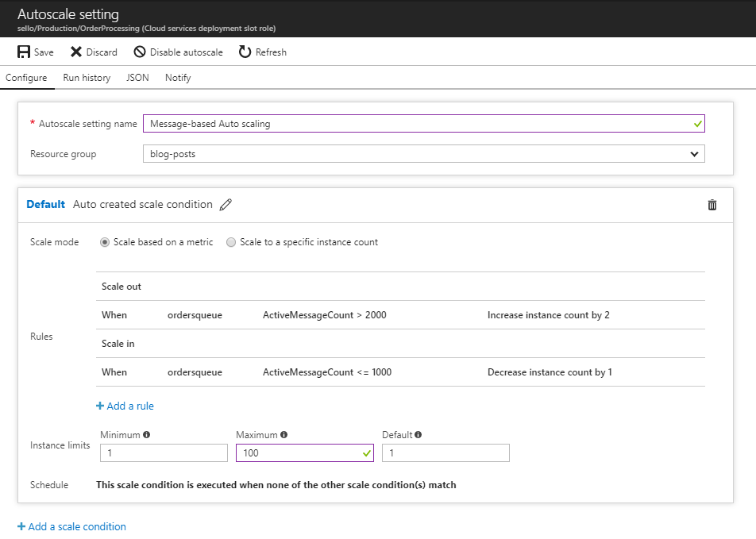The width and height of the screenshot is (756, 539).
Task: Click the Scale out heading
Action: click(121, 287)
